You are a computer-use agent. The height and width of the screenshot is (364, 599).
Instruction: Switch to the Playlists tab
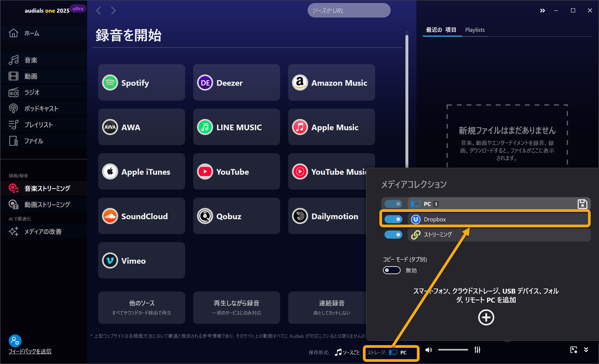click(x=475, y=30)
